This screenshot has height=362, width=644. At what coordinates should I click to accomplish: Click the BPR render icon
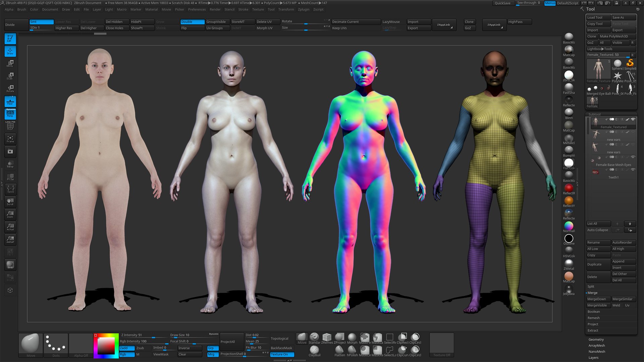click(10, 265)
